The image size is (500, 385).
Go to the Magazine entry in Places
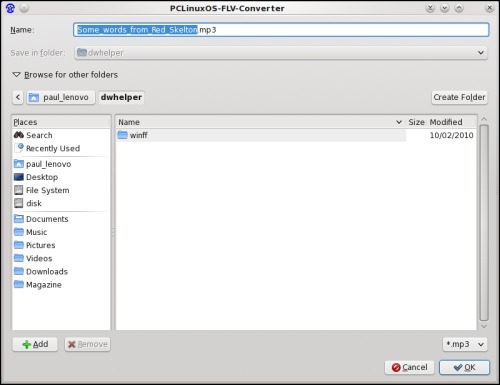pyautogui.click(x=44, y=285)
